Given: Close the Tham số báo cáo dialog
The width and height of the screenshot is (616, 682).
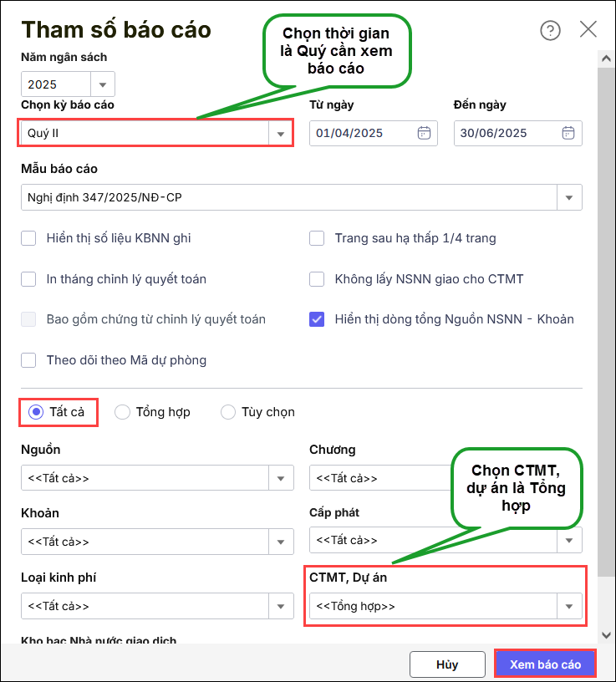Looking at the screenshot, I should coord(588,30).
